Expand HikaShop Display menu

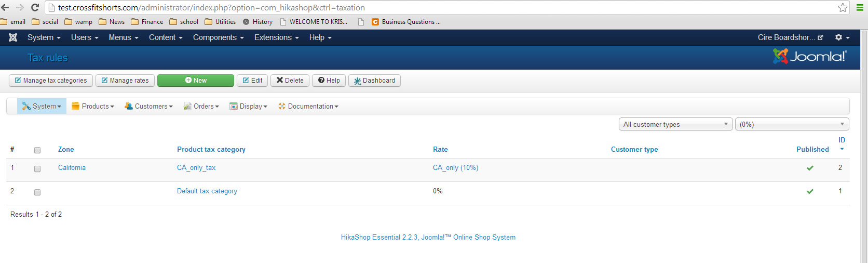click(249, 106)
